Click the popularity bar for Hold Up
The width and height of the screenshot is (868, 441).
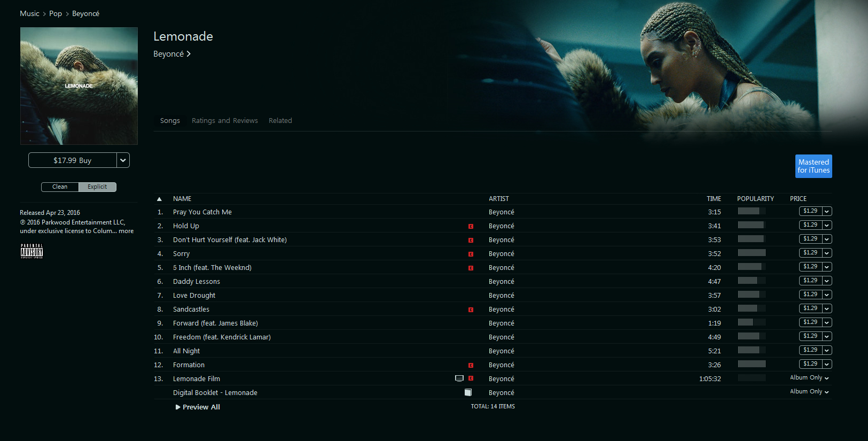click(x=752, y=226)
